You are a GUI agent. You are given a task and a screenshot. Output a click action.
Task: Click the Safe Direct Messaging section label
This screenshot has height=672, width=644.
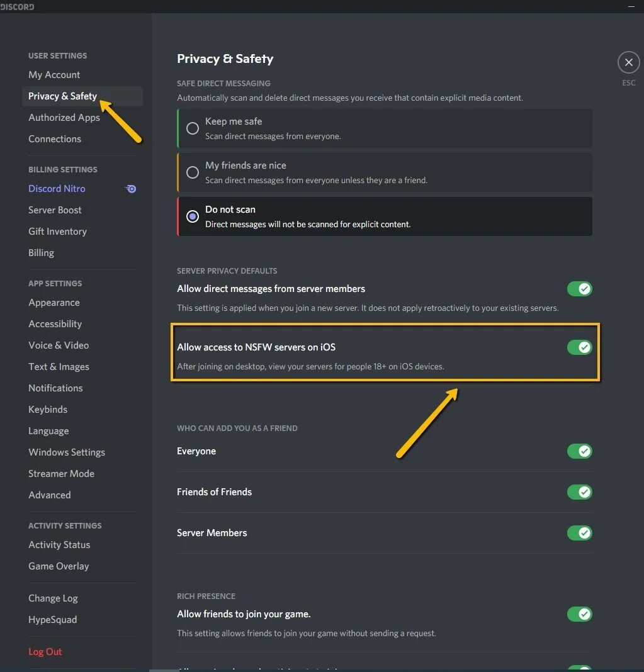224,84
